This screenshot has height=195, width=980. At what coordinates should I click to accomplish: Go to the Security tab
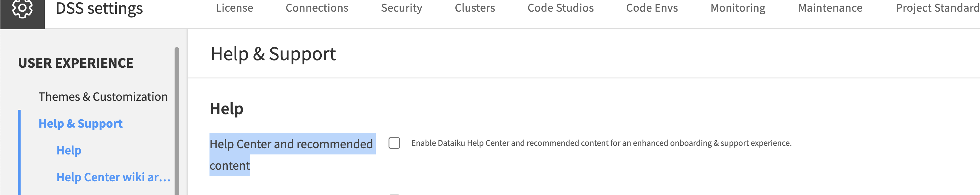point(401,8)
